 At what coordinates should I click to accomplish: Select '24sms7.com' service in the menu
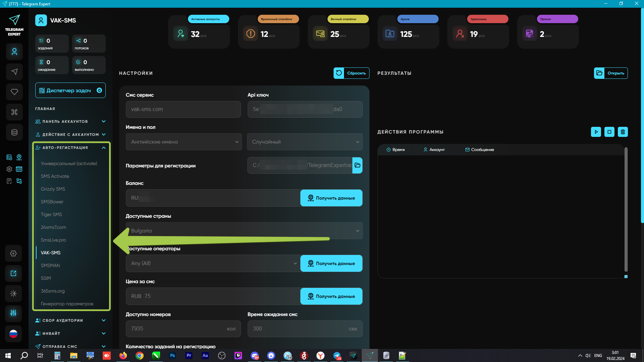[53, 227]
